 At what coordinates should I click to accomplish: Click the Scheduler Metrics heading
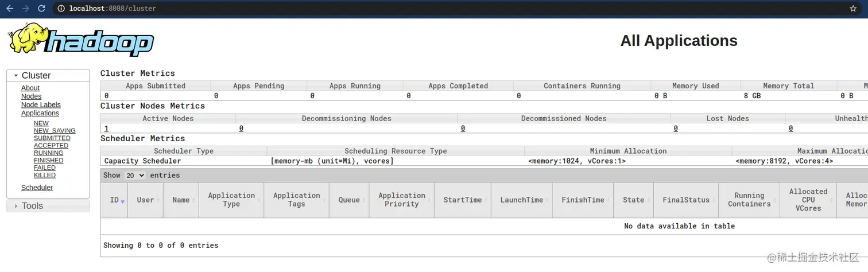143,138
